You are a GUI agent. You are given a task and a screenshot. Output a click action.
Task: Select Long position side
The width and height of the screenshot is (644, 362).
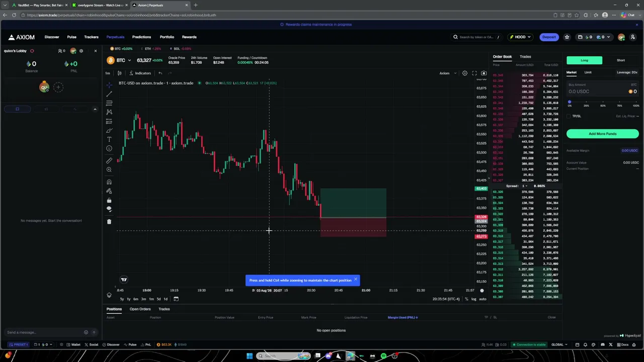[585, 60]
